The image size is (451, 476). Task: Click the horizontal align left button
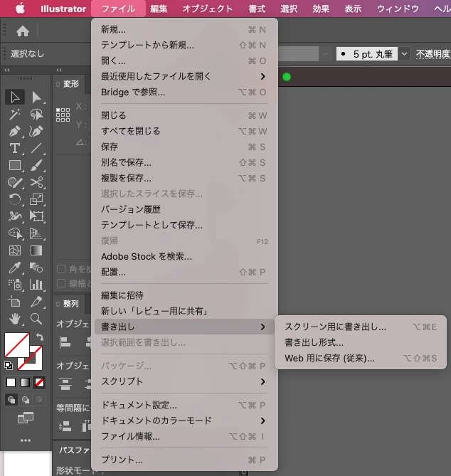(65, 342)
